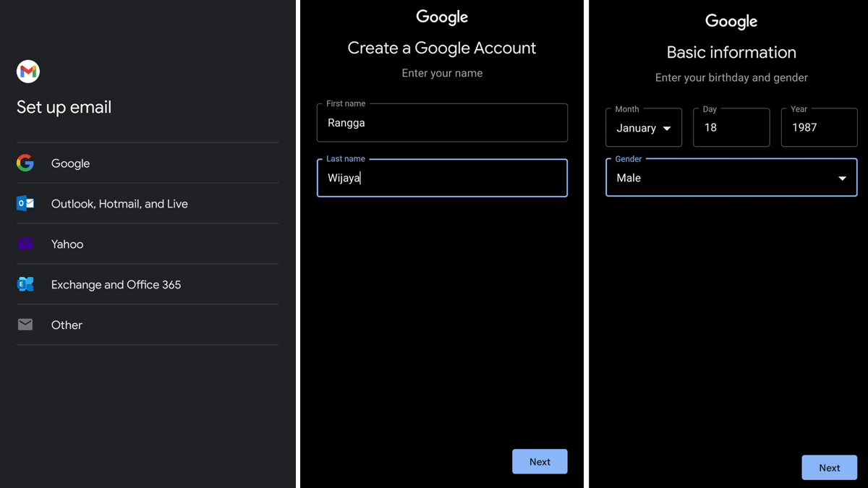Click the Google logo on Basic information screen

click(x=731, y=21)
